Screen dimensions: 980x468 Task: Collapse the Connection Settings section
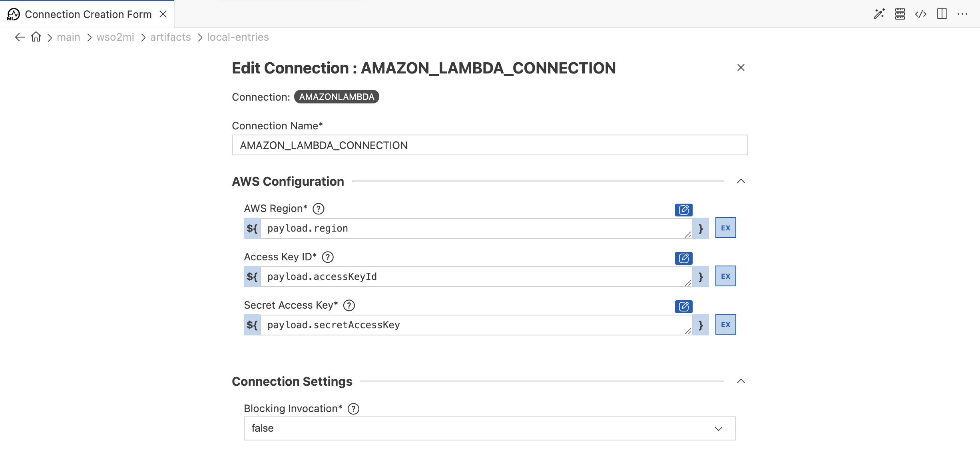[741, 381]
